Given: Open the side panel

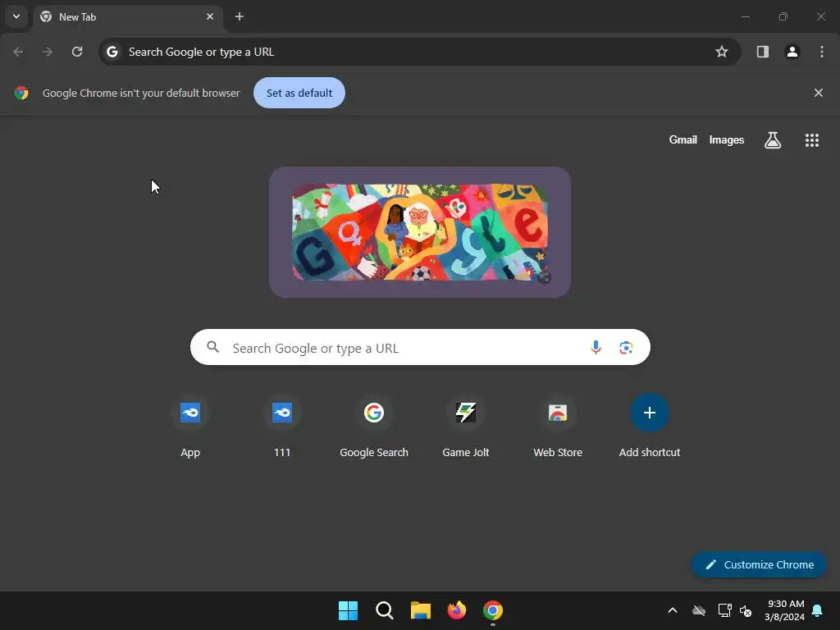Looking at the screenshot, I should tap(763, 52).
